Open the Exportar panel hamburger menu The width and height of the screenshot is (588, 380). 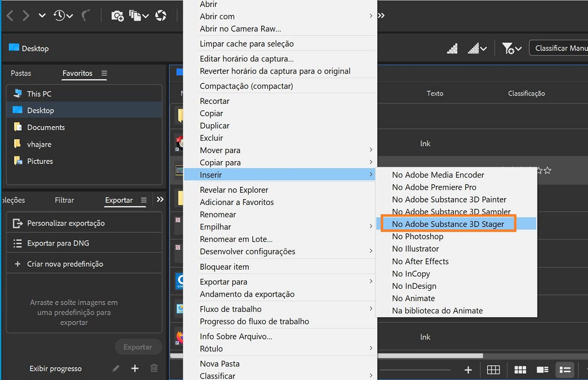(144, 200)
